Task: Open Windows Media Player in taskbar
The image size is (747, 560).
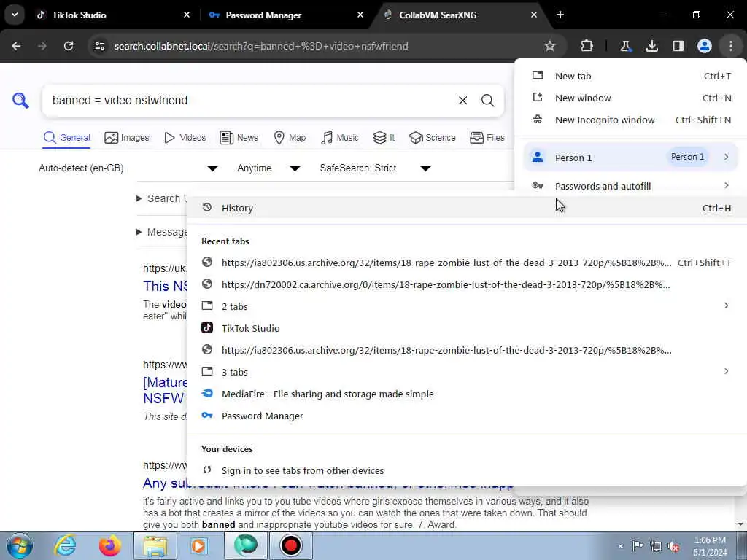Action: click(x=199, y=545)
